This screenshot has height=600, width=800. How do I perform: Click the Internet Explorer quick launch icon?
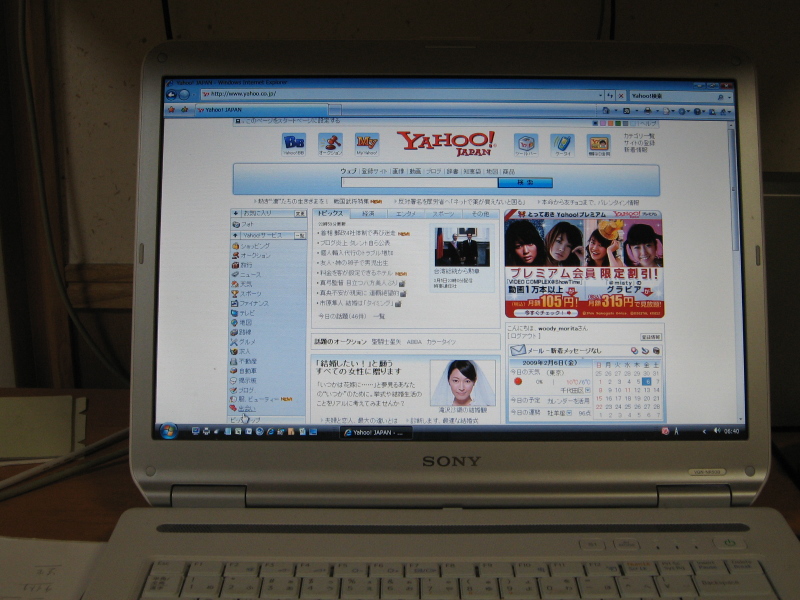pyautogui.click(x=270, y=432)
